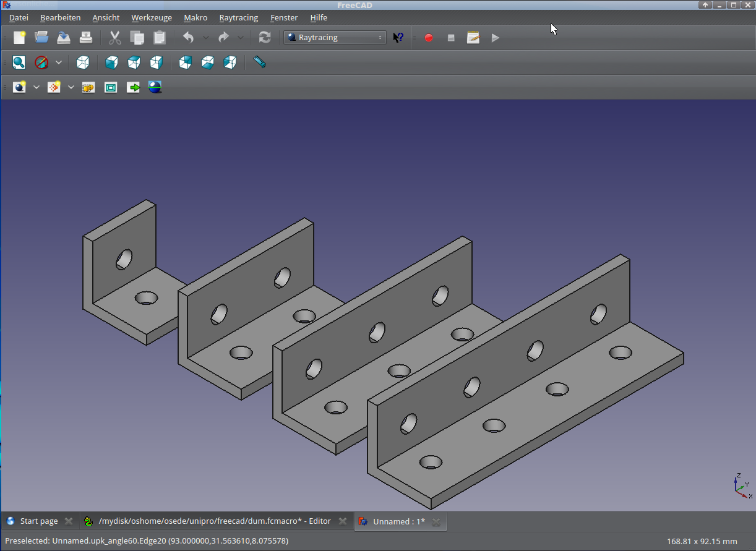Click the Fit all zoom icon

point(19,62)
